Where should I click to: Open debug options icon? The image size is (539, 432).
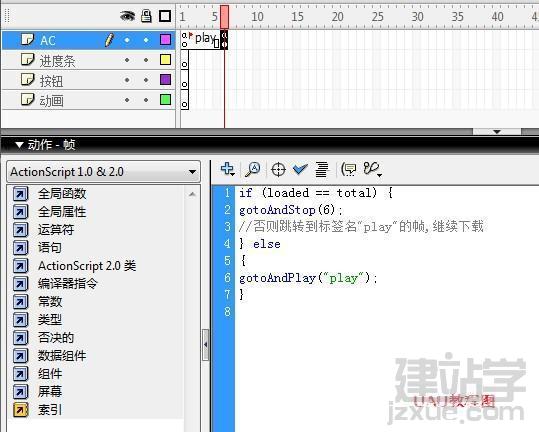point(373,169)
